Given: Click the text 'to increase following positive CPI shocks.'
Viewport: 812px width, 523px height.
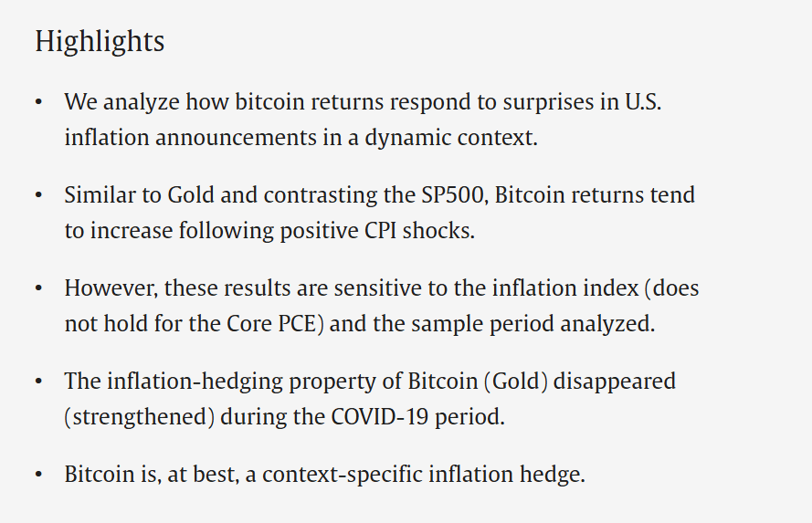Looking at the screenshot, I should tap(269, 231).
